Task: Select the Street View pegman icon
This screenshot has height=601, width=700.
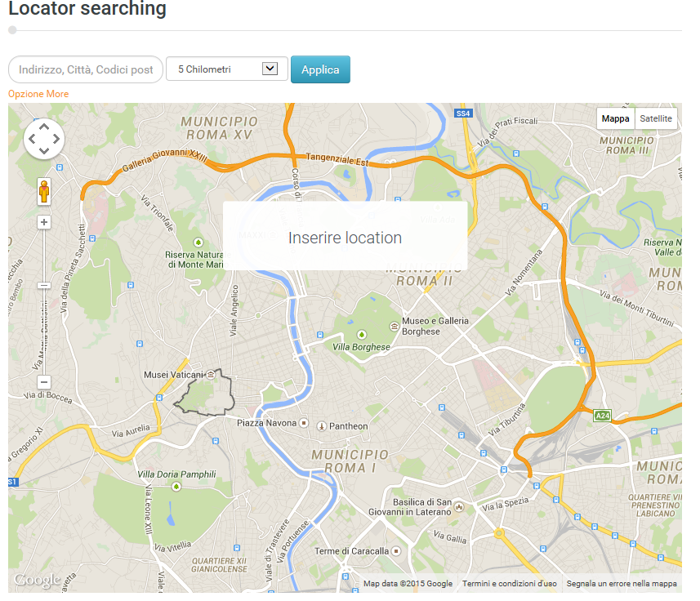Action: click(44, 191)
